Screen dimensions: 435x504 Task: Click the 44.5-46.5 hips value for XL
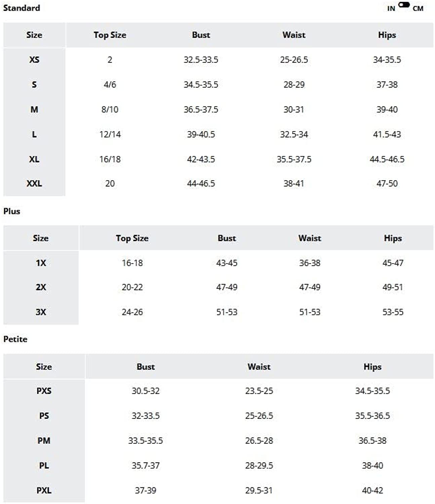[387, 159]
